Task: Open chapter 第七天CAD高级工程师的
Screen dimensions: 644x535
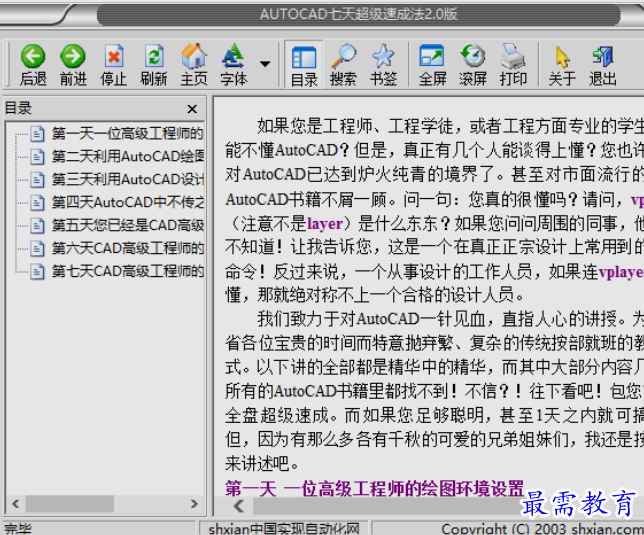Action: click(127, 271)
